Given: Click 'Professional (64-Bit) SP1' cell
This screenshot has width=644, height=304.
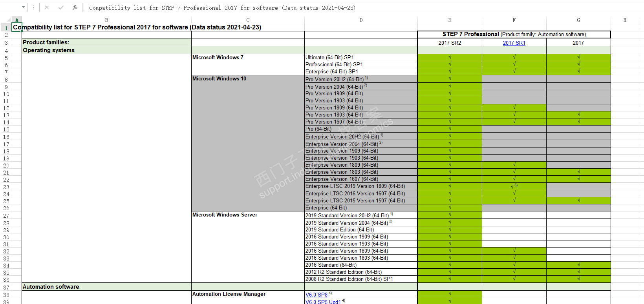Looking at the screenshot, I should click(x=361, y=64).
